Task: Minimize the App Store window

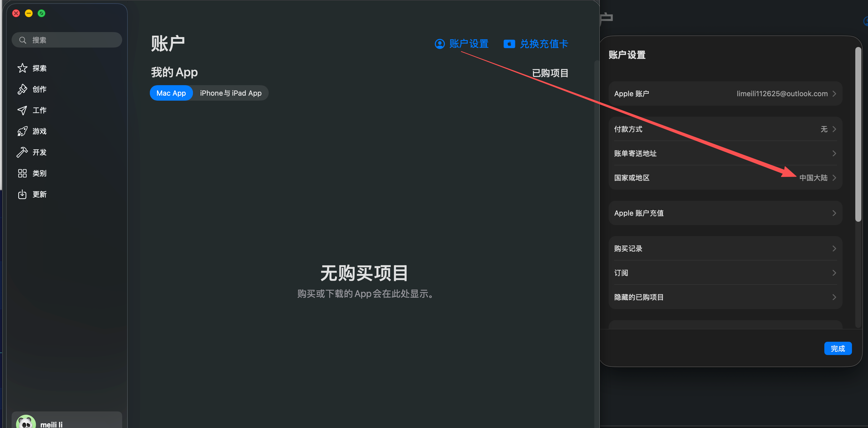Action: [x=29, y=14]
